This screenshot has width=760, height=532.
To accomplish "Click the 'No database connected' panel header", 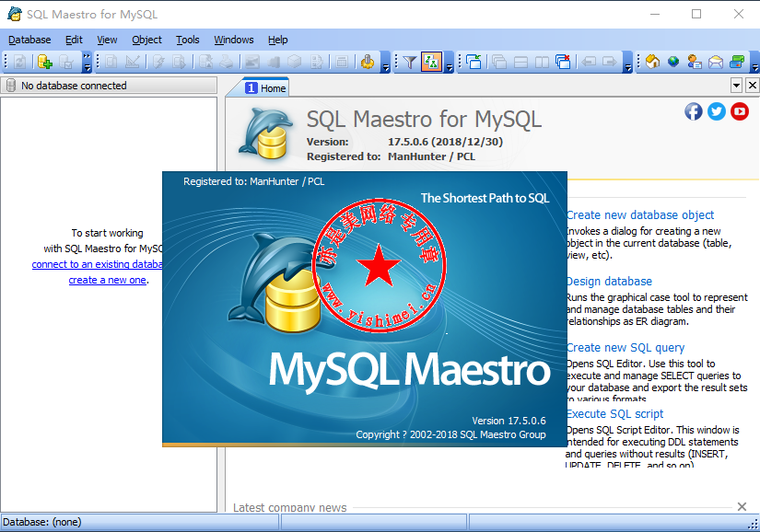I will (109, 86).
